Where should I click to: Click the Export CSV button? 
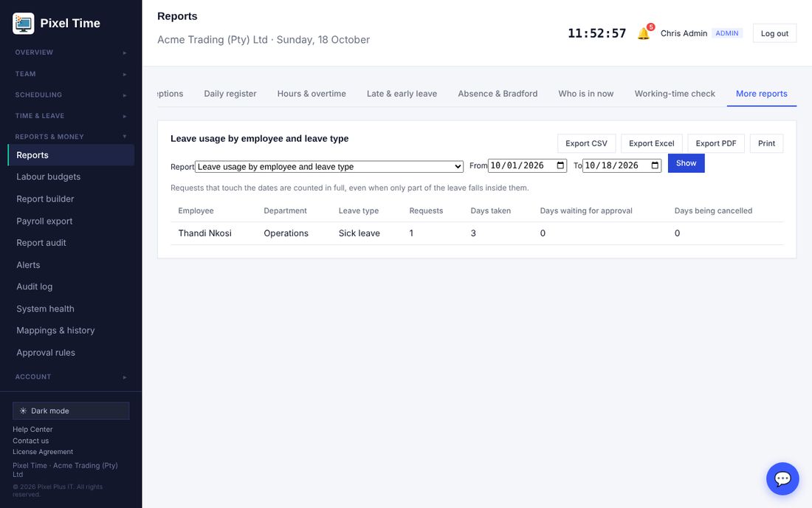pos(586,143)
